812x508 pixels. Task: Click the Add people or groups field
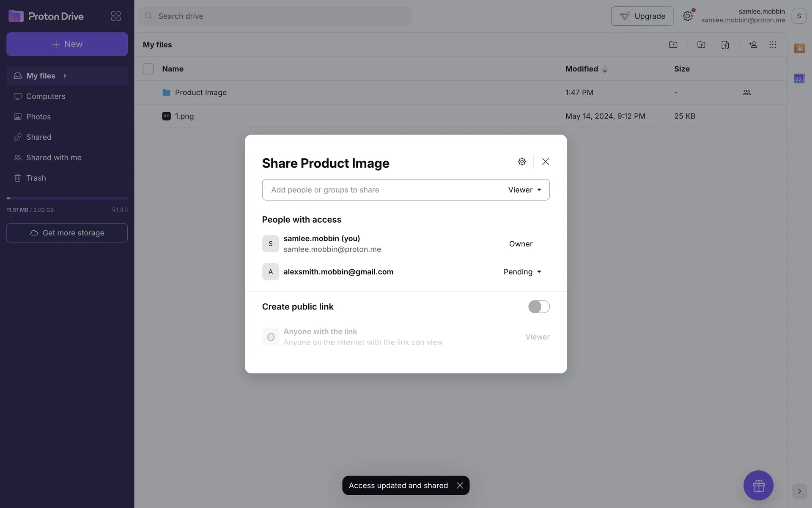click(381, 190)
